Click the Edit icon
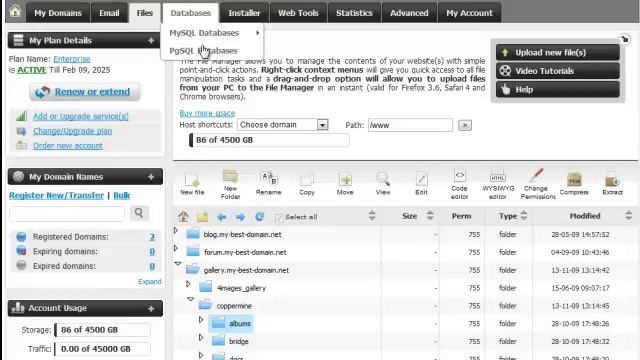The height and width of the screenshot is (360, 640). (421, 183)
